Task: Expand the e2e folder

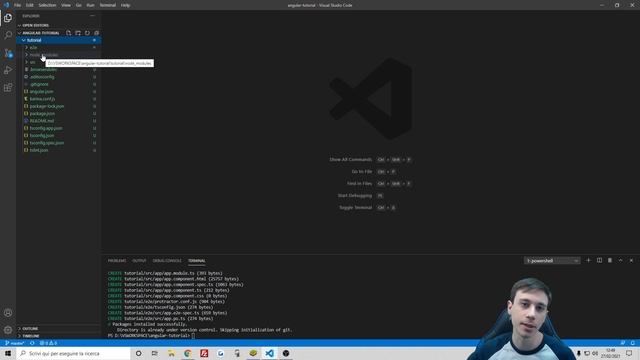Action: pos(59,48)
